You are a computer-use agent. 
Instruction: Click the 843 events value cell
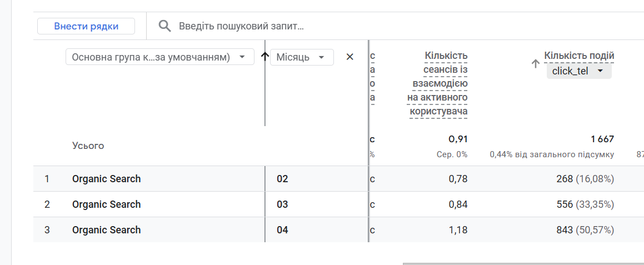(564, 230)
